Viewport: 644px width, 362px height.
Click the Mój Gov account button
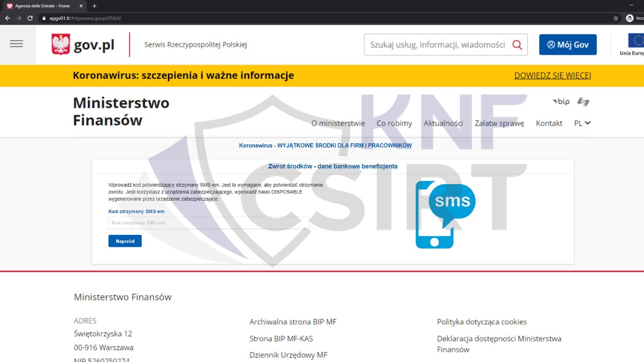568,45
